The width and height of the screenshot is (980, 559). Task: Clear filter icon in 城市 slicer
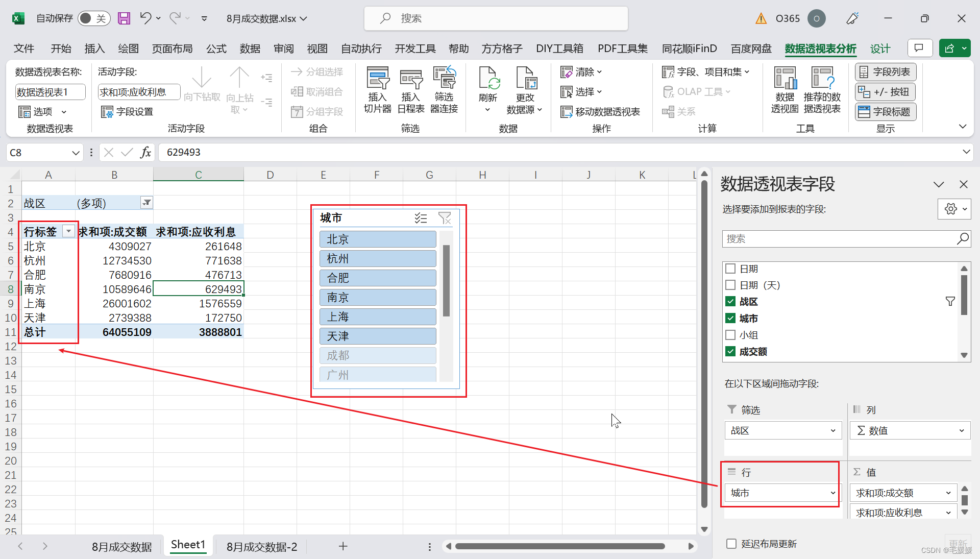pyautogui.click(x=445, y=218)
